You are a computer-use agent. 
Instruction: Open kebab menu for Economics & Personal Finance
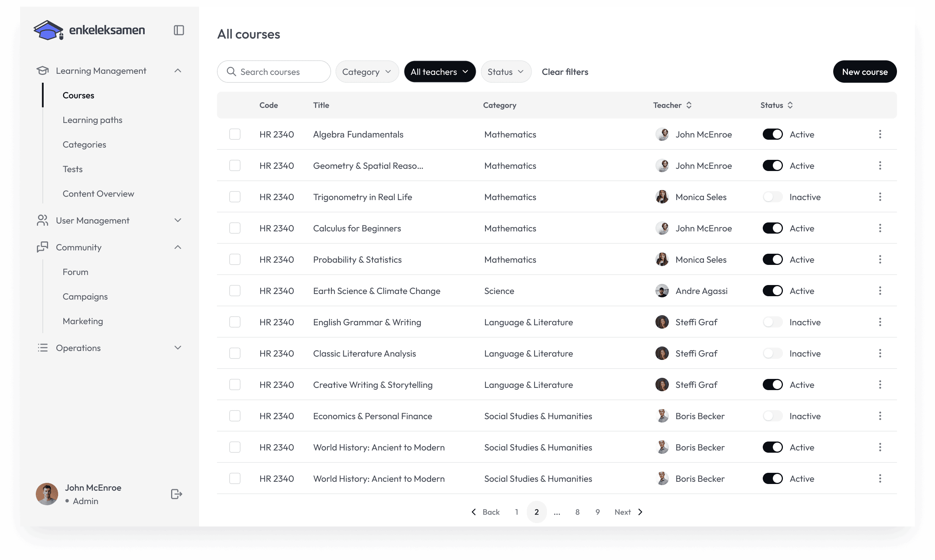pos(880,416)
